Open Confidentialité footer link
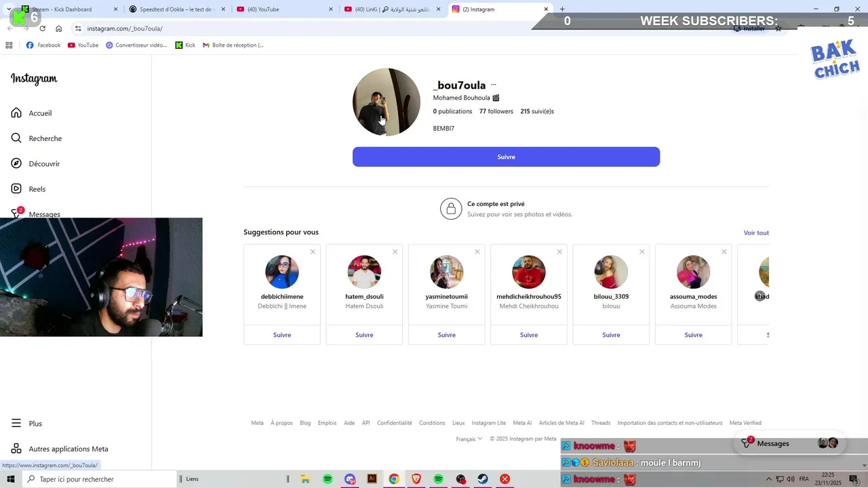 pos(395,423)
